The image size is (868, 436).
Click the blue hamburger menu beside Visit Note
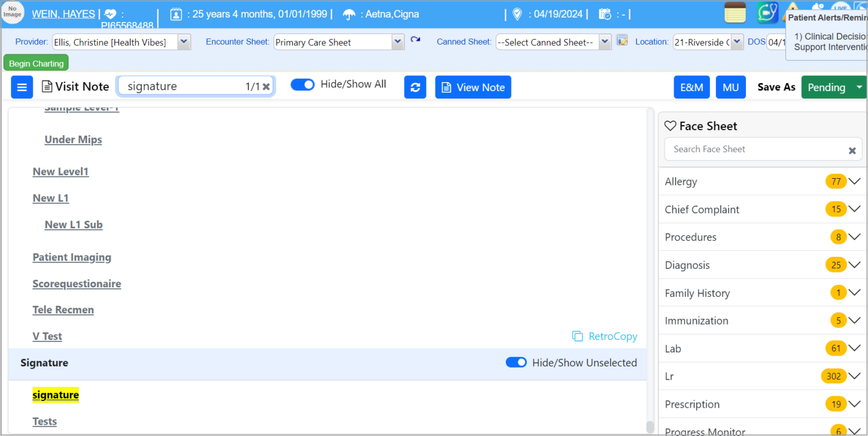click(x=21, y=87)
